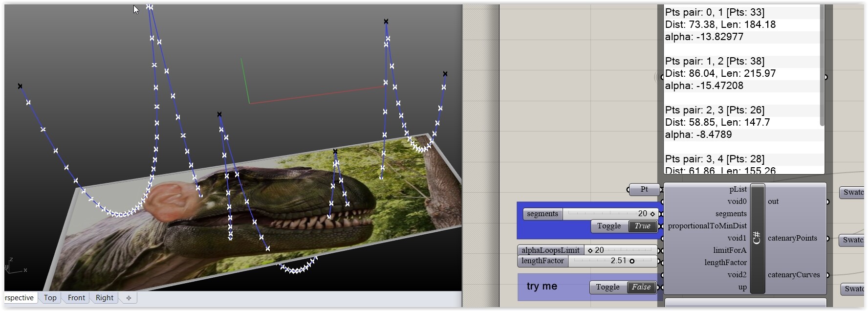
Task: Click the segments slider grip at 20
Action: click(652, 214)
